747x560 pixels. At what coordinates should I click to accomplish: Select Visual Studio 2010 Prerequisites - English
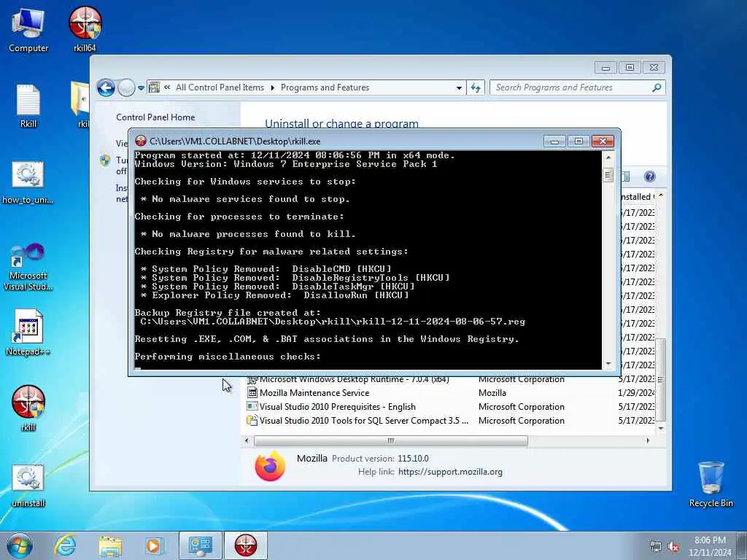pos(450,407)
